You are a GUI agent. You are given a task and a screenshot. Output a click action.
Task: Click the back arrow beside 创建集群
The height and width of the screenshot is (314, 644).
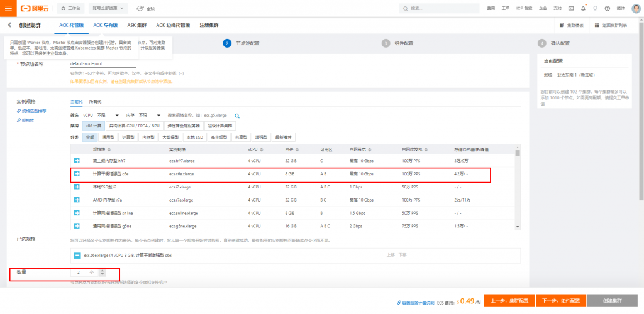(9, 25)
